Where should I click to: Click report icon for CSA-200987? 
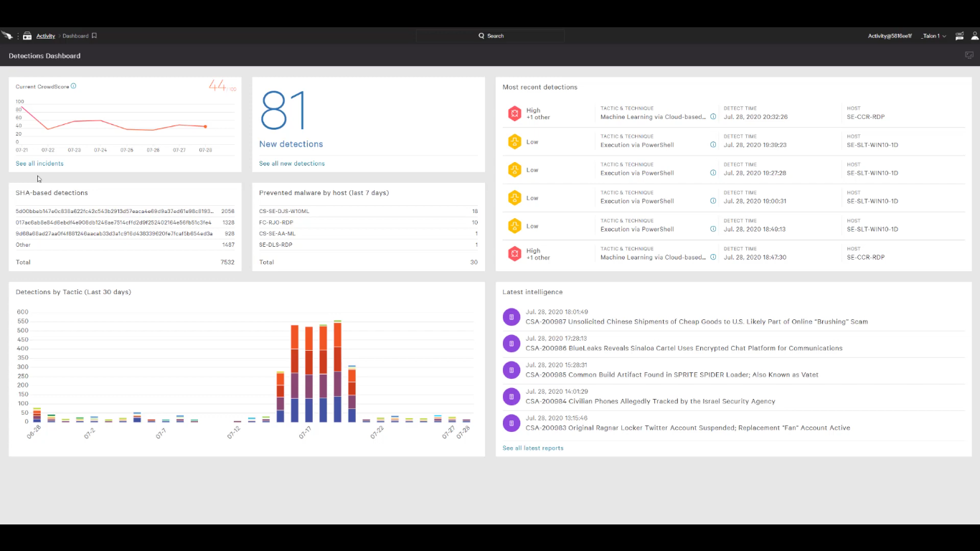point(511,316)
